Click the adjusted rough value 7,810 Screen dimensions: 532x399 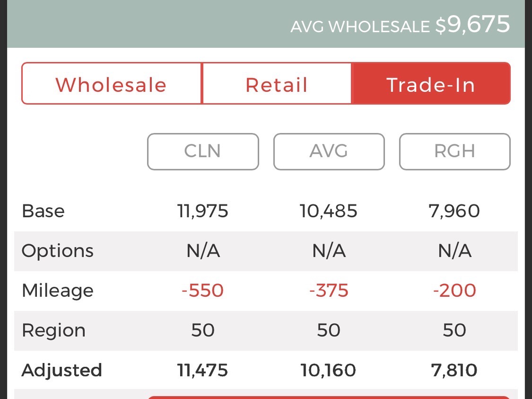click(x=455, y=370)
